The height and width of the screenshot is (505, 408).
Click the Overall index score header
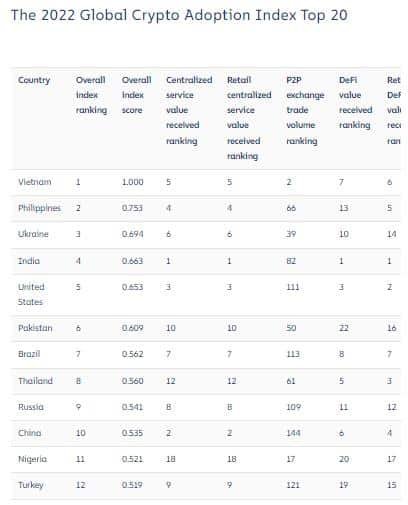pos(136,95)
